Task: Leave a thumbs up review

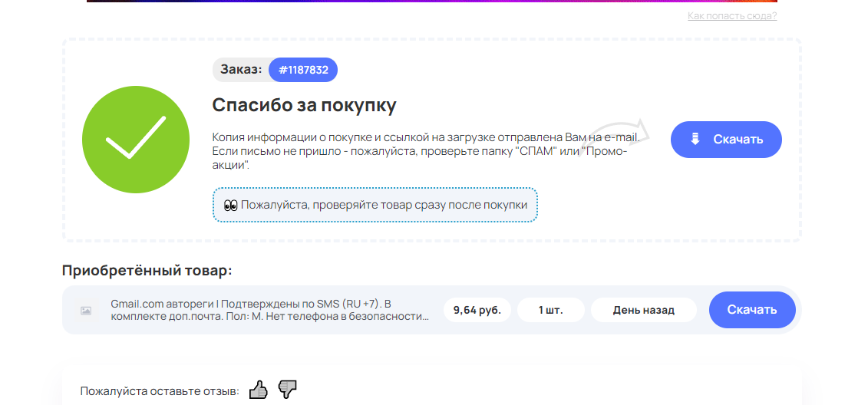Action: coord(258,390)
